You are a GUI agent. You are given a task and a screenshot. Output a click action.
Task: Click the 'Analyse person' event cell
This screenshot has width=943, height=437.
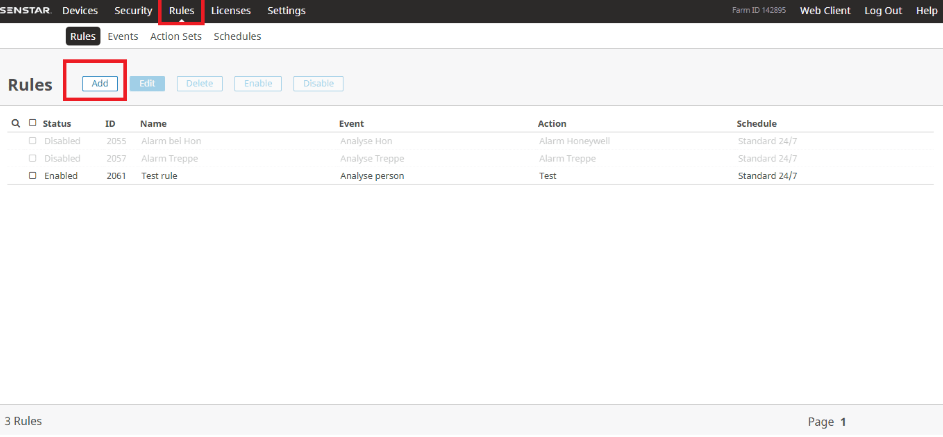point(372,176)
